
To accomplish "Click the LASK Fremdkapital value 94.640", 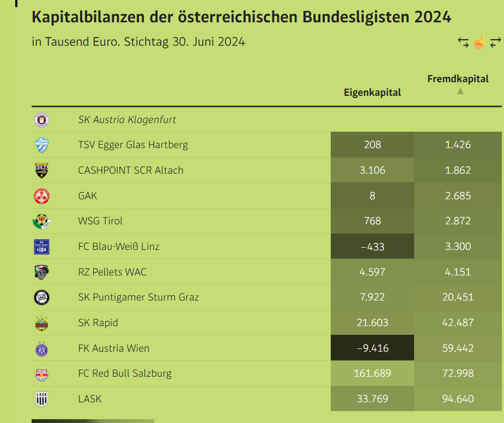I will [x=458, y=399].
